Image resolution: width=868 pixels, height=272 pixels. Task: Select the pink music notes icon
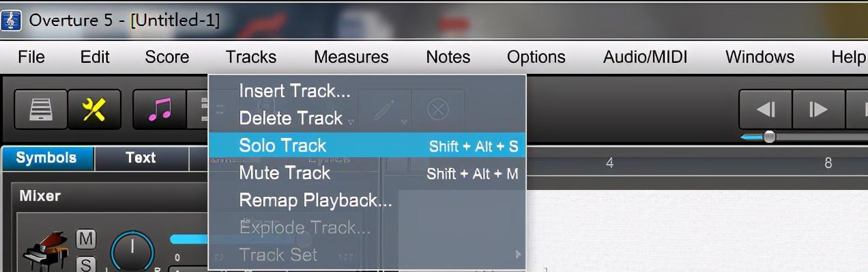click(x=160, y=109)
